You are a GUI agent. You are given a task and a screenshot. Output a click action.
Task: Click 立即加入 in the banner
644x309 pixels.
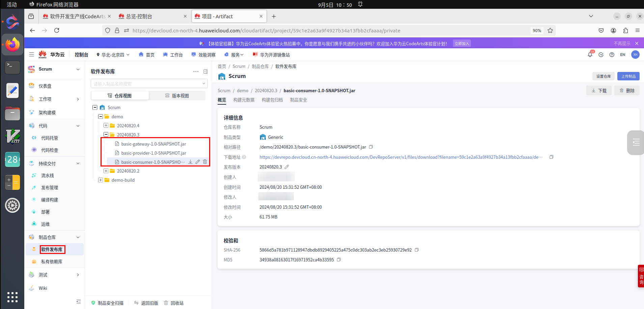462,44
